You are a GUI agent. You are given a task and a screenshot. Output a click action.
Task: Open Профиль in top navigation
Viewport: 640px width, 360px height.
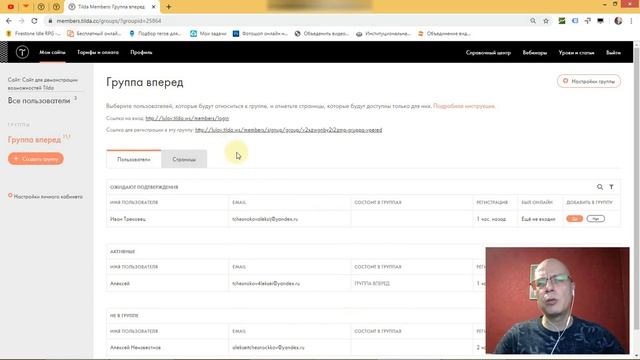(141, 52)
